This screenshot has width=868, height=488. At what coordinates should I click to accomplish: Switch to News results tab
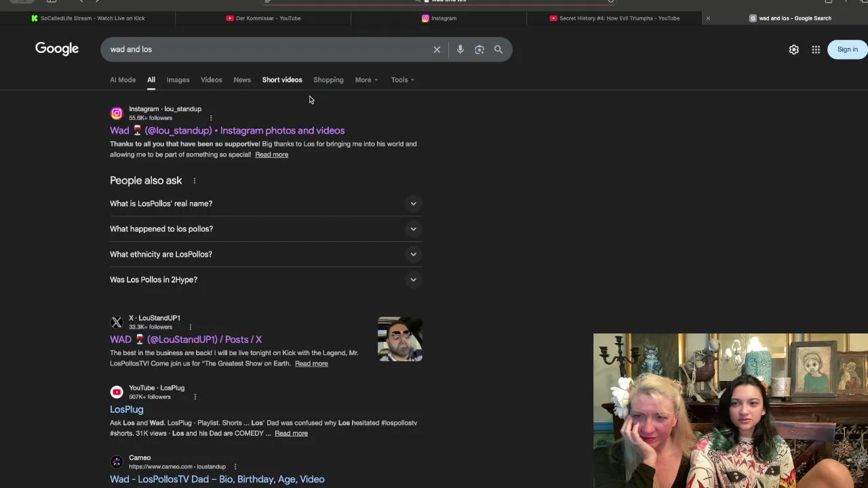click(242, 80)
